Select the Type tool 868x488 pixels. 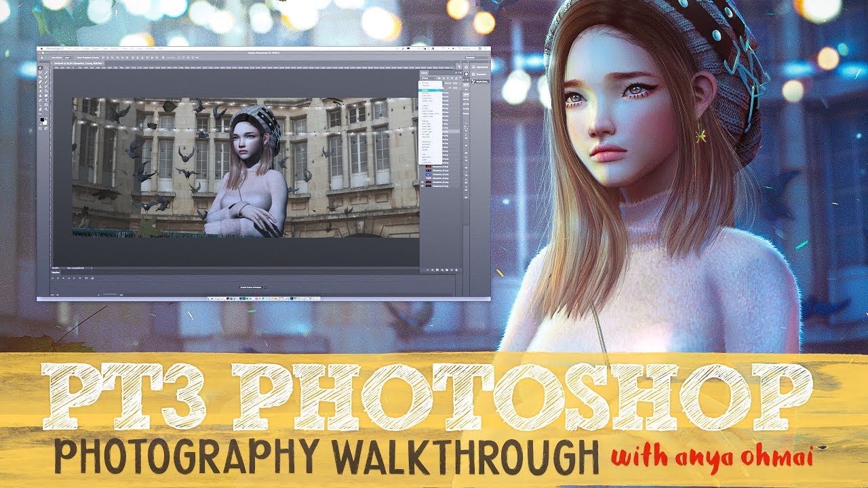[46, 100]
